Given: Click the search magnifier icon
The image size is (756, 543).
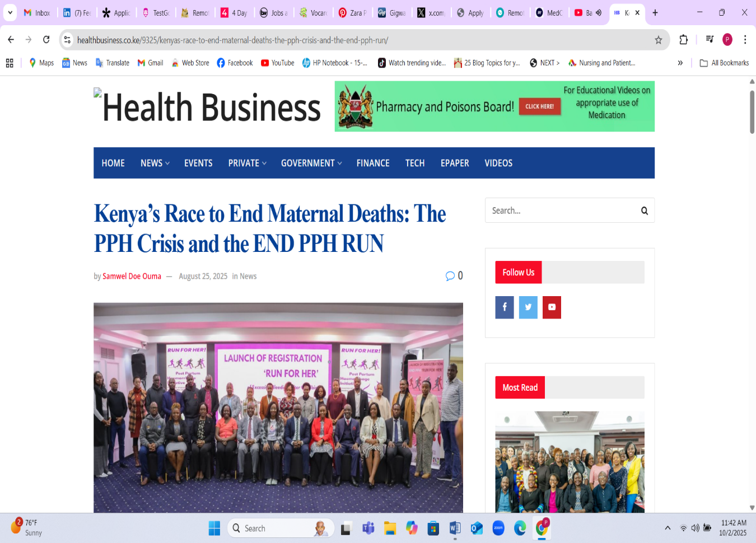Looking at the screenshot, I should point(644,211).
